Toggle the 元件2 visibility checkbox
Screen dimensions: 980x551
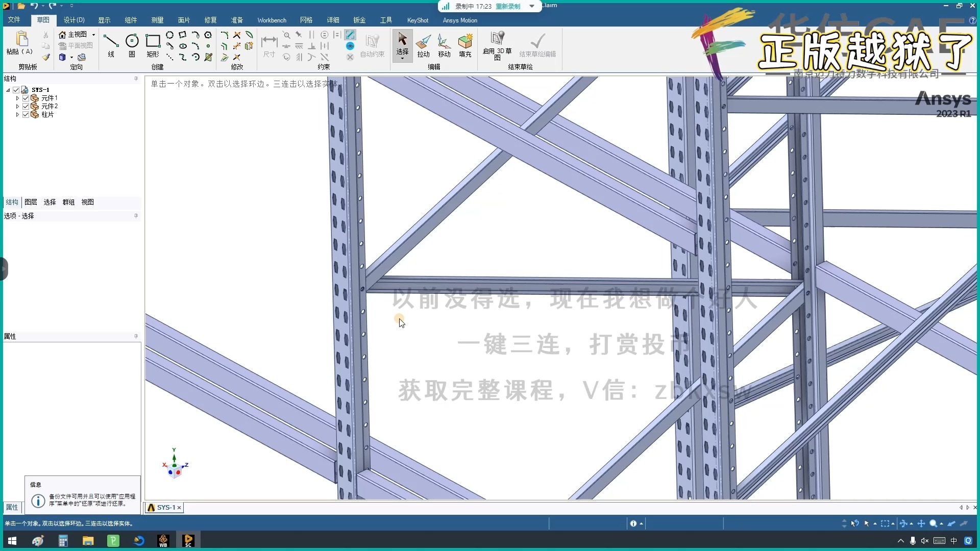pyautogui.click(x=26, y=106)
